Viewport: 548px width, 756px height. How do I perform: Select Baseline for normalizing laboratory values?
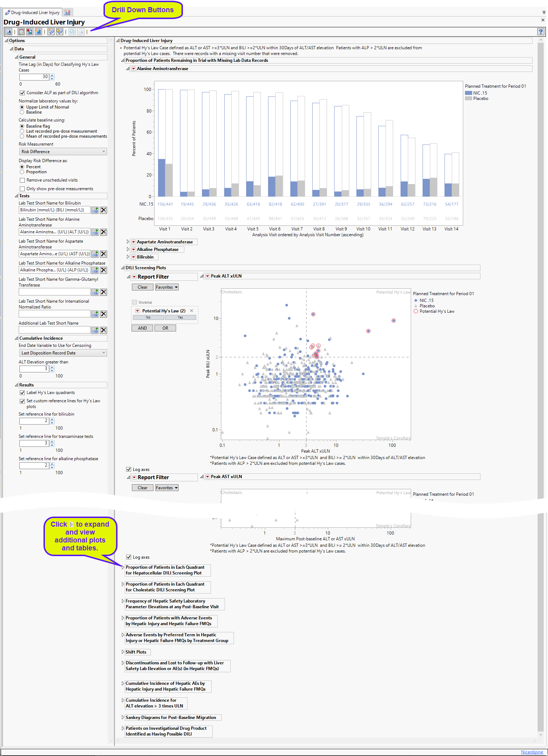pos(22,112)
